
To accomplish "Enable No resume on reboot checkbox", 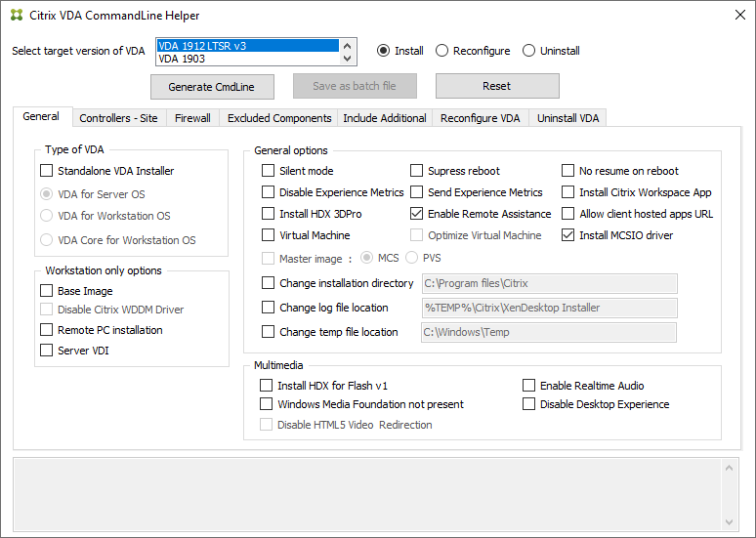I will [567, 171].
